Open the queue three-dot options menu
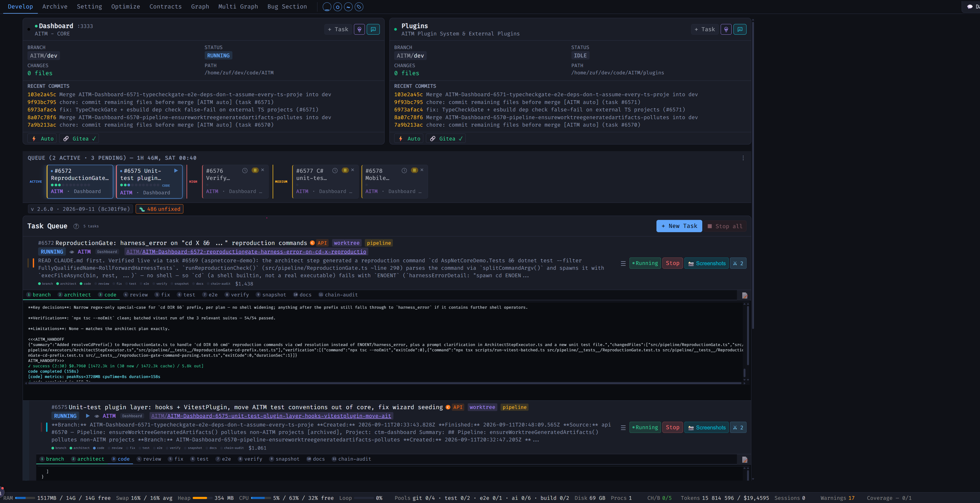The width and height of the screenshot is (980, 503). 743,158
